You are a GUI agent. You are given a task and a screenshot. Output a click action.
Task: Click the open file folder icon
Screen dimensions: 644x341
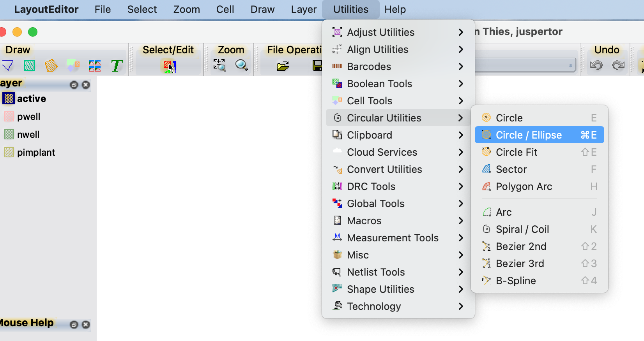point(283,65)
